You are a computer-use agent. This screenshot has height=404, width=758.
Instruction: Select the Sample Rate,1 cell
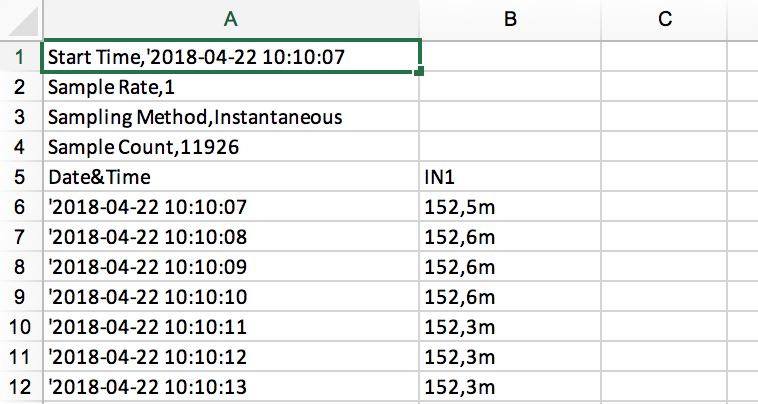point(230,87)
